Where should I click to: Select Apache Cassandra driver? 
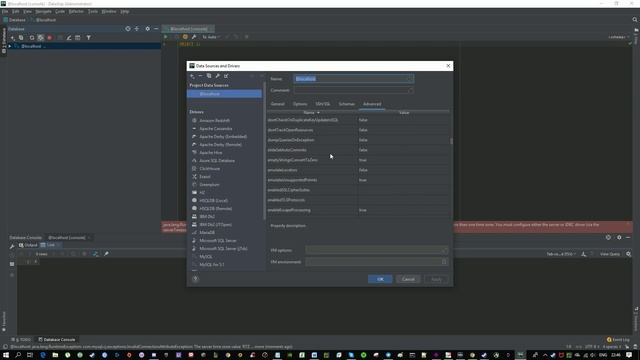pyautogui.click(x=216, y=129)
